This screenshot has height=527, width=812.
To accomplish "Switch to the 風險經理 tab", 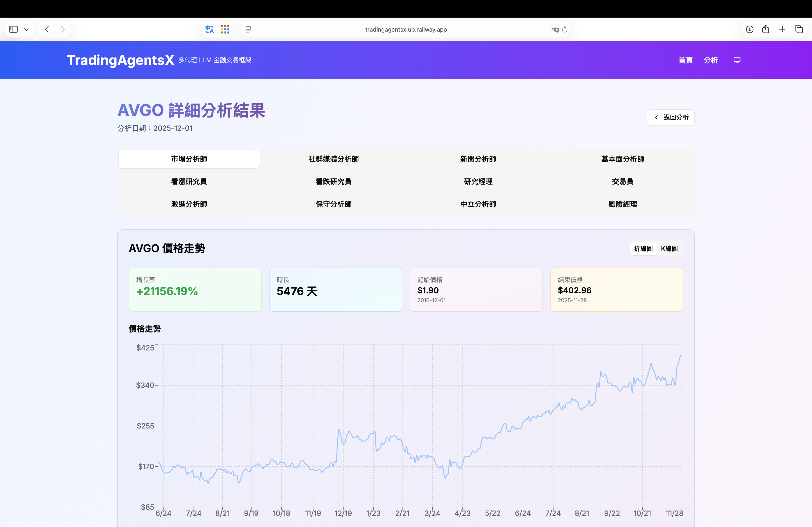I will 622,204.
